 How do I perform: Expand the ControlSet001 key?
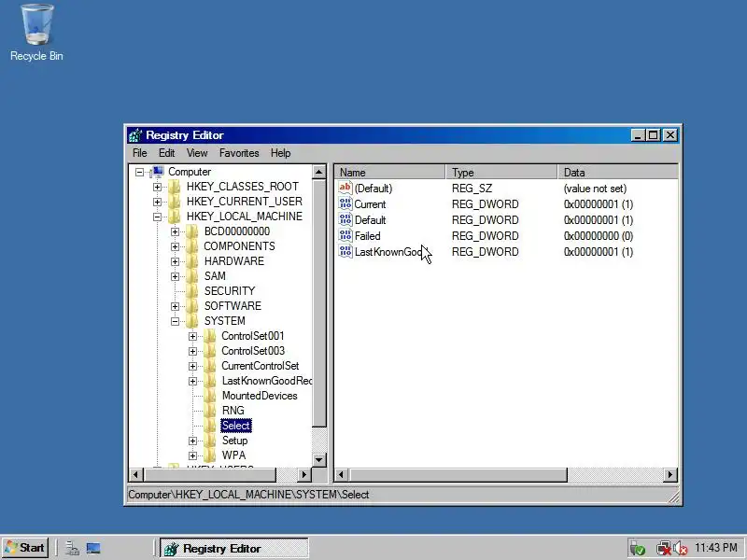(x=192, y=336)
